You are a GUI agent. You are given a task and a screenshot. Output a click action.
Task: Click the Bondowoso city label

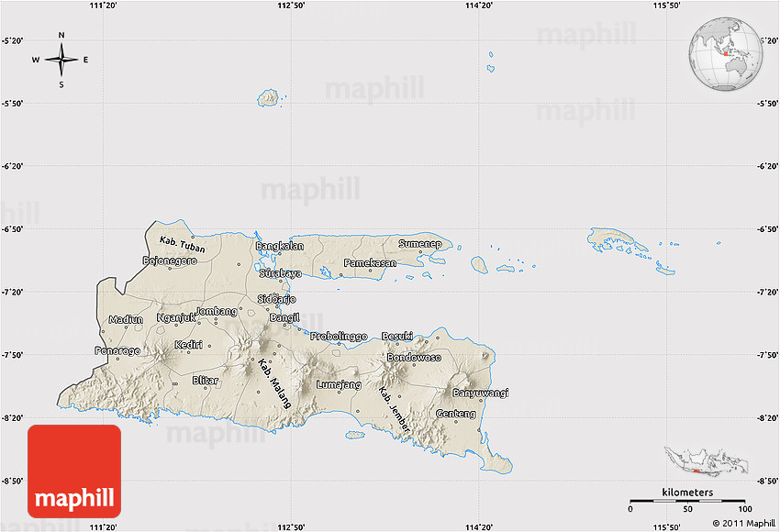tap(414, 357)
